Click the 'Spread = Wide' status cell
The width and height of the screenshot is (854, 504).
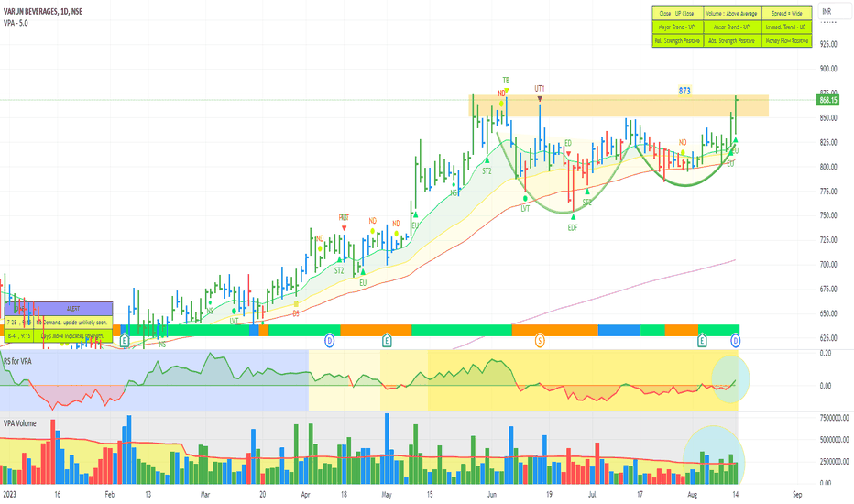pos(786,14)
